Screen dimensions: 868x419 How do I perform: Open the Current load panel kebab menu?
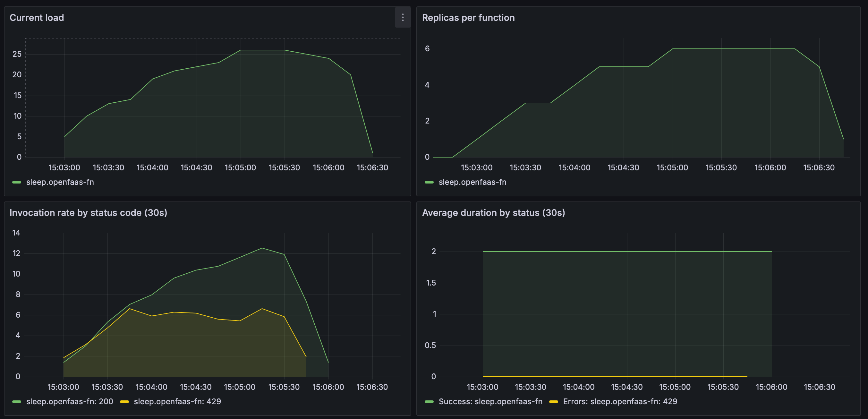pyautogui.click(x=403, y=18)
